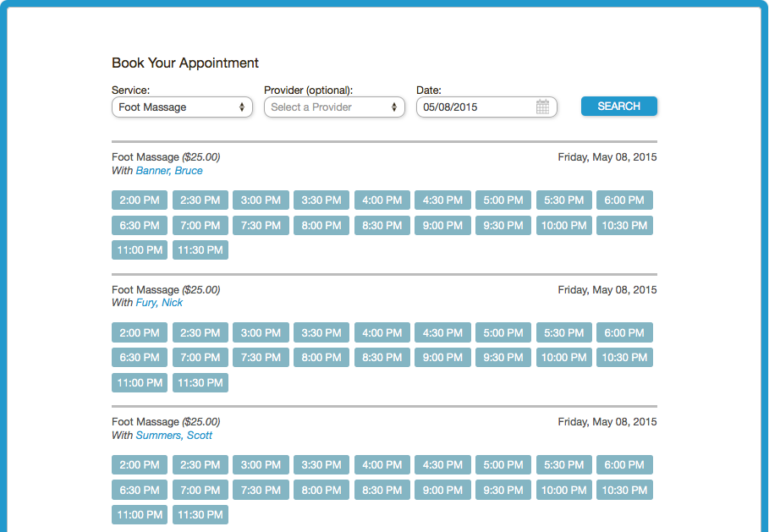This screenshot has width=769, height=532.
Task: Open Fury, Nick's provider profile
Action: click(160, 303)
